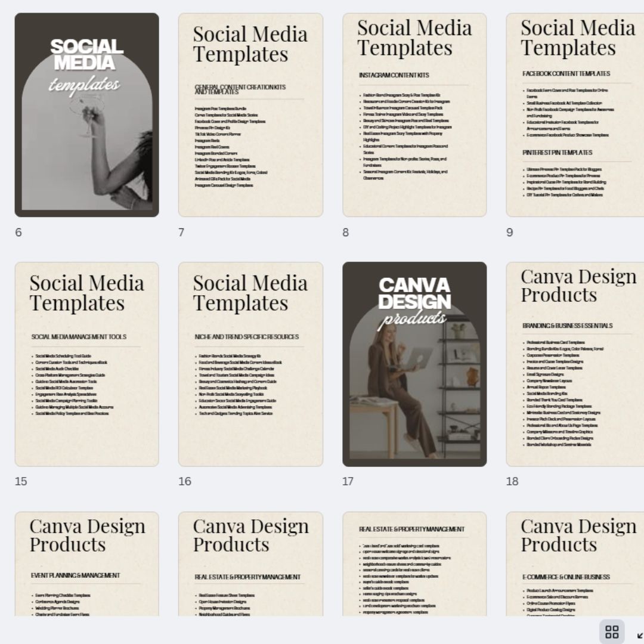Toggle the grid view button

tap(612, 632)
